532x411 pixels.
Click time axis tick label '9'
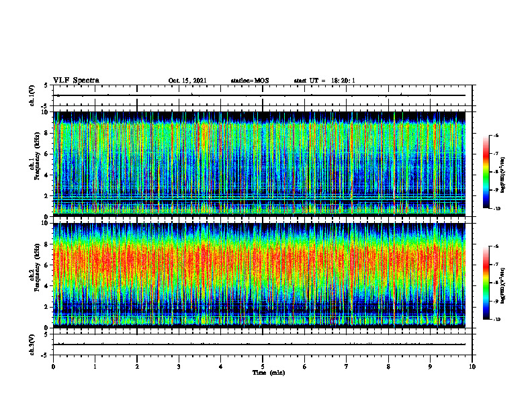click(430, 367)
